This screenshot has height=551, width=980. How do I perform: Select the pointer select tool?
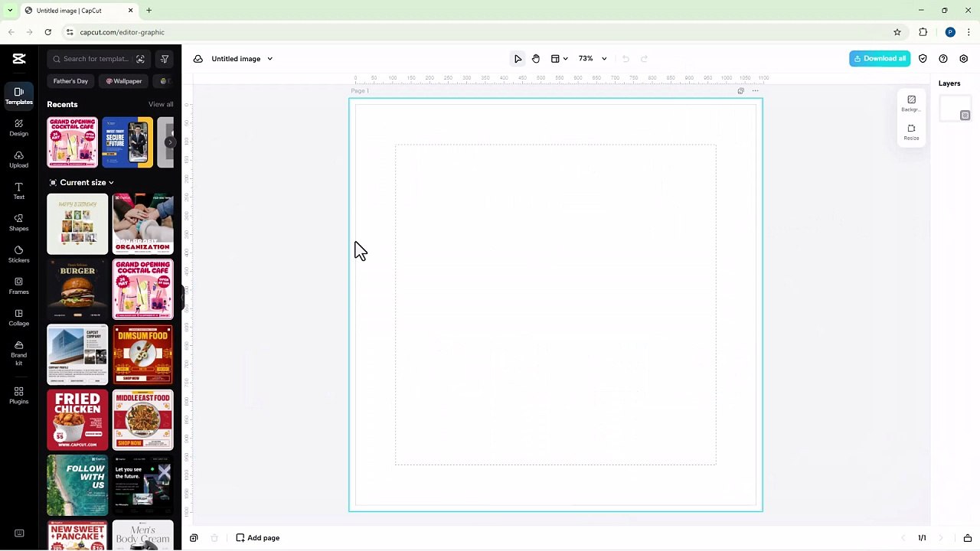tap(518, 59)
